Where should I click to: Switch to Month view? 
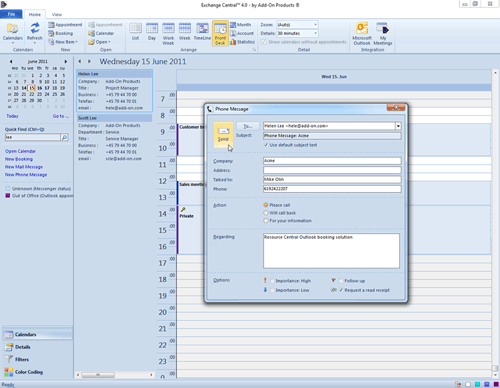pyautogui.click(x=241, y=25)
